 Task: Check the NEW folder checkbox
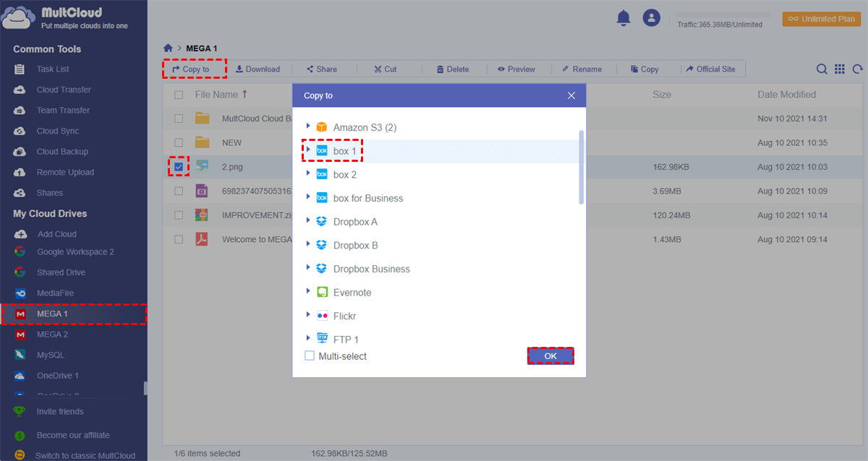tap(179, 142)
